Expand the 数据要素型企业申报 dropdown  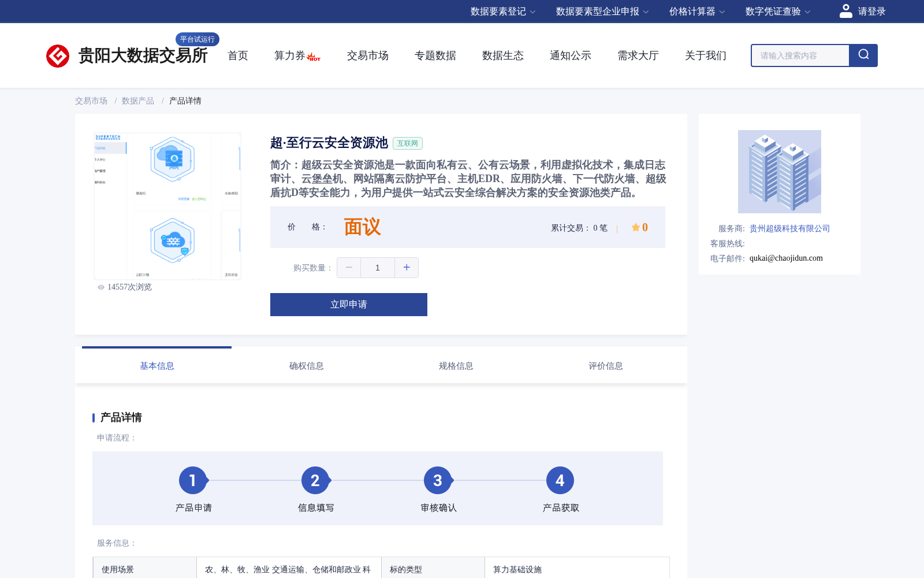[602, 12]
